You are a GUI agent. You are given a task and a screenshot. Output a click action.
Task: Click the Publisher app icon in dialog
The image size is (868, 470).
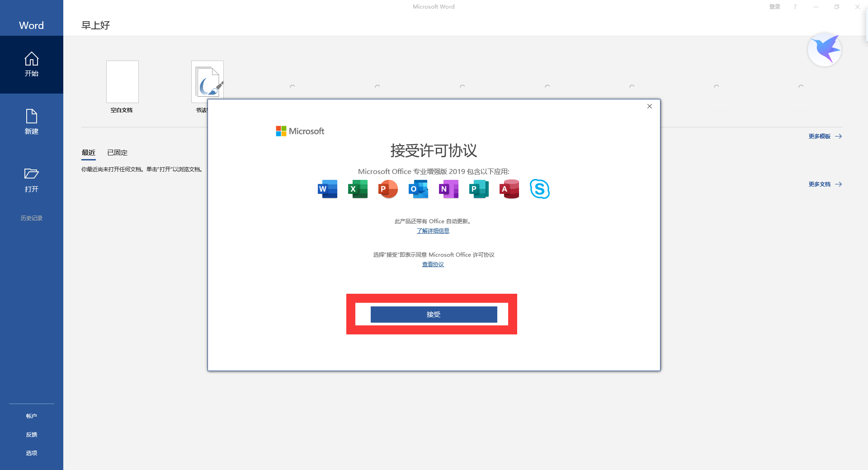479,189
